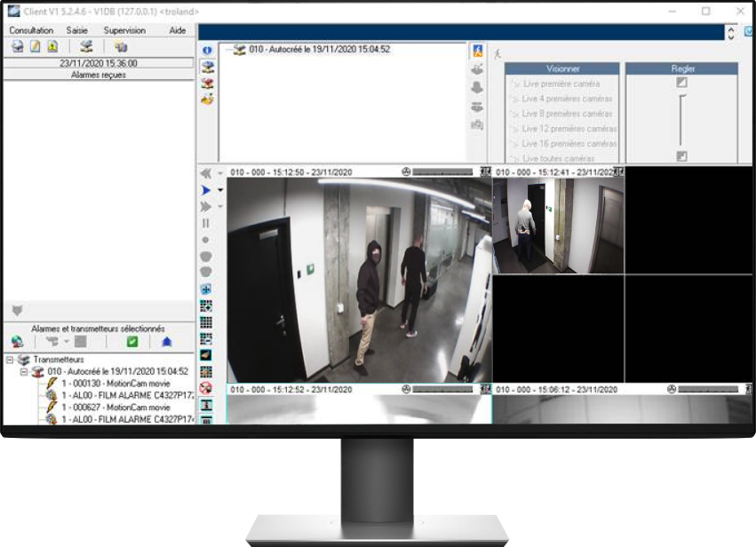Click the grey record dot button

coord(206,240)
